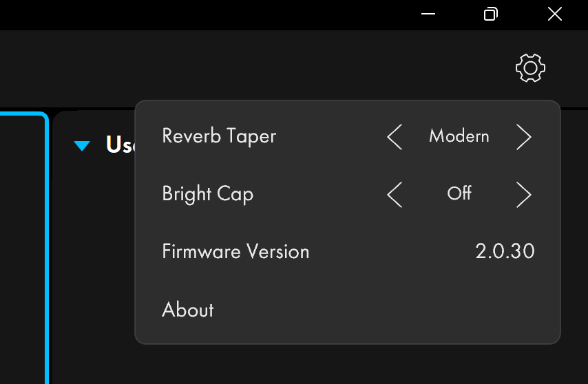The width and height of the screenshot is (588, 384).
Task: Click the Reverb Taper label
Action: coord(219,136)
